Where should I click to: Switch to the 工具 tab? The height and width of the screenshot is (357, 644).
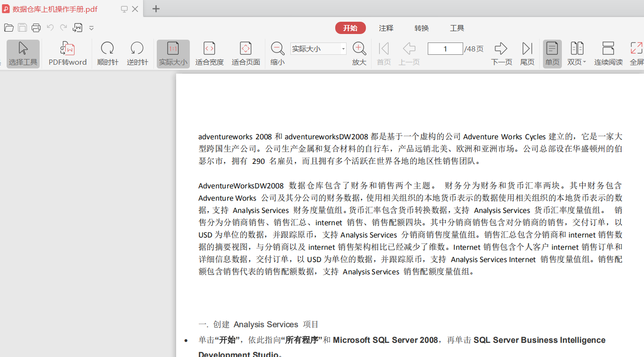click(x=457, y=28)
